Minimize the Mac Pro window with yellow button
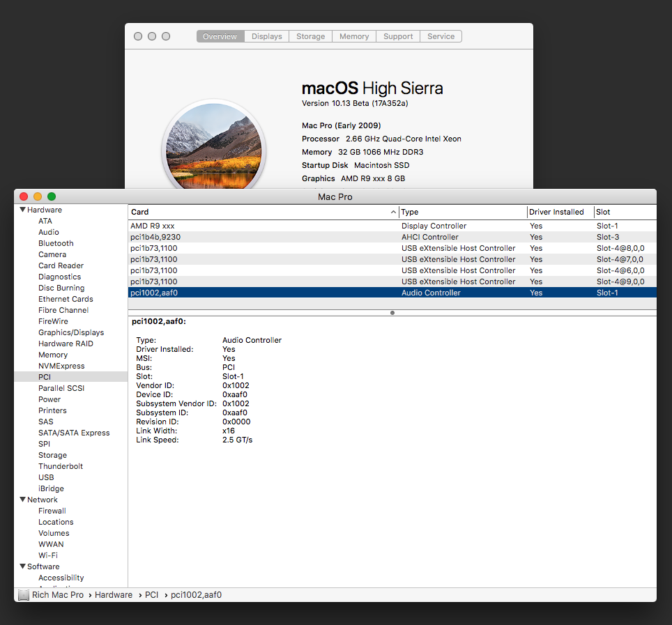Image resolution: width=672 pixels, height=625 pixels. pos(38,196)
